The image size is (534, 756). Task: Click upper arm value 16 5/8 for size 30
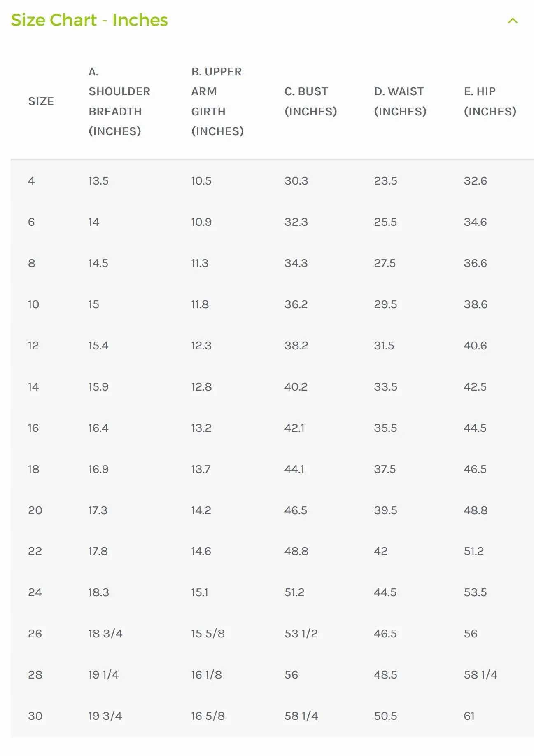point(208,716)
